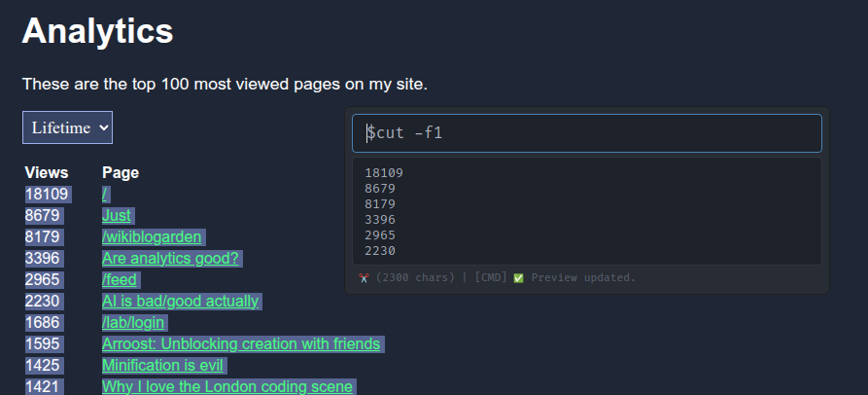
Task: Focus the cut -f1 command input
Action: (587, 133)
